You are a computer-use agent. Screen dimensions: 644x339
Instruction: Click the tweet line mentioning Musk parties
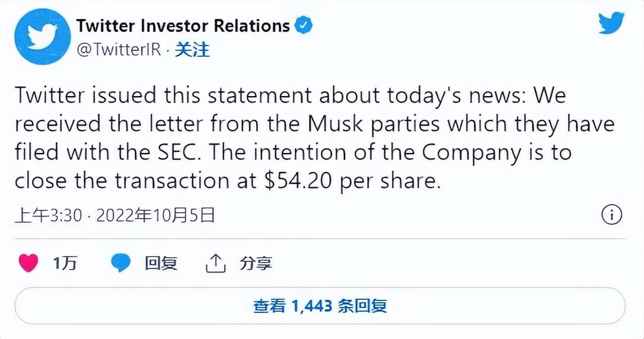coord(315,124)
